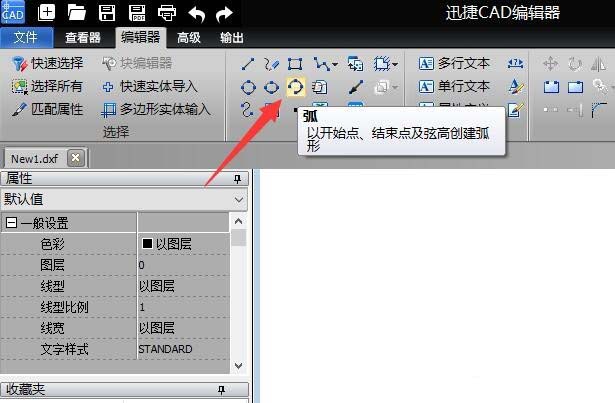
Task: Close the New1.dxf tab
Action: tap(75, 158)
